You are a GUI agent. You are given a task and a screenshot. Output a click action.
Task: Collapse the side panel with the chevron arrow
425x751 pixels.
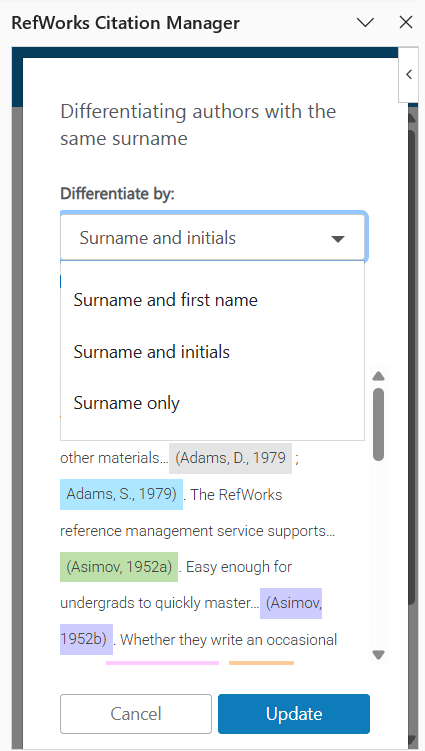(409, 75)
